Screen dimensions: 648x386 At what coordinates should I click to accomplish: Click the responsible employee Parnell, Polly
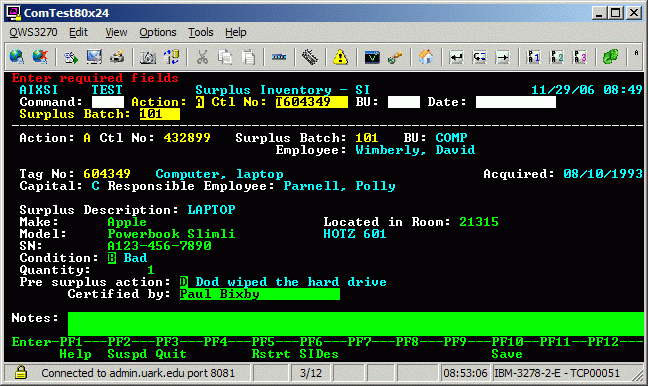point(339,186)
